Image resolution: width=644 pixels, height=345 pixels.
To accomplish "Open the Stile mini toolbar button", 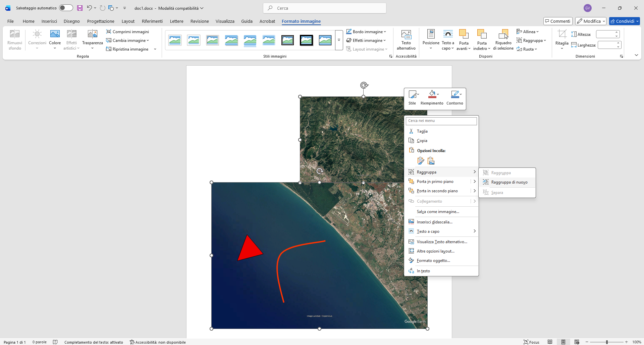I will click(x=412, y=98).
